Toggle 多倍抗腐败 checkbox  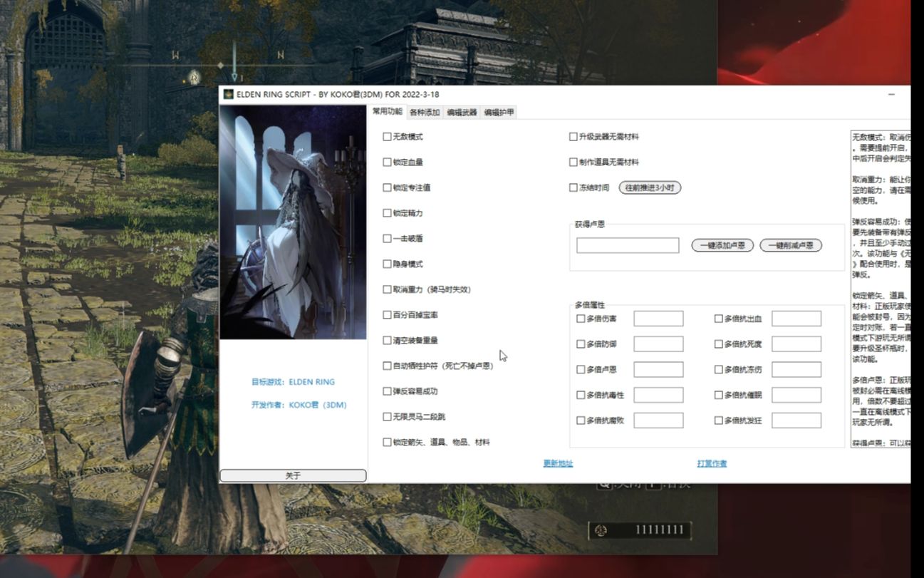tap(581, 421)
